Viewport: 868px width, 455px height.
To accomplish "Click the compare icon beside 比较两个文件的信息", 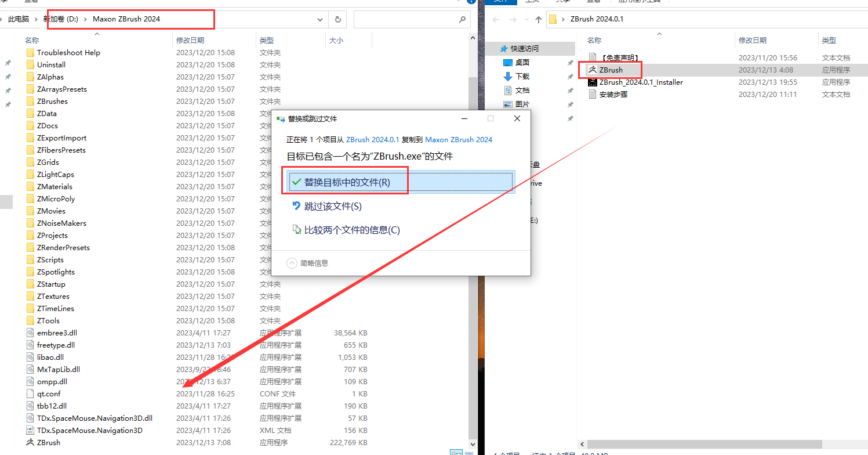I will [x=296, y=230].
